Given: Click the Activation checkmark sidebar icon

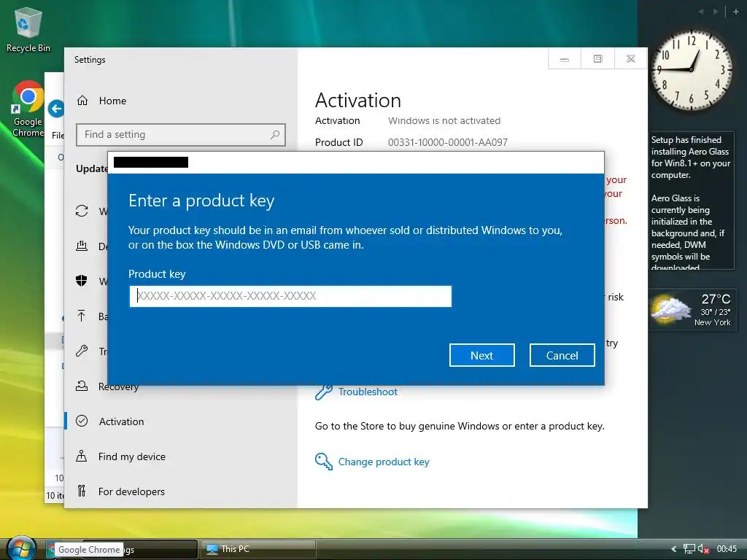Looking at the screenshot, I should 82,421.
